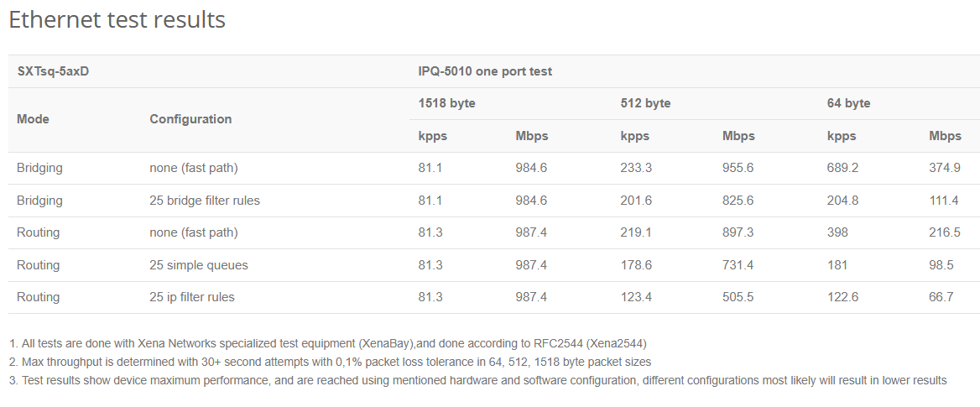Select the 374.9 Mbps value
The image size is (980, 407).
point(944,168)
